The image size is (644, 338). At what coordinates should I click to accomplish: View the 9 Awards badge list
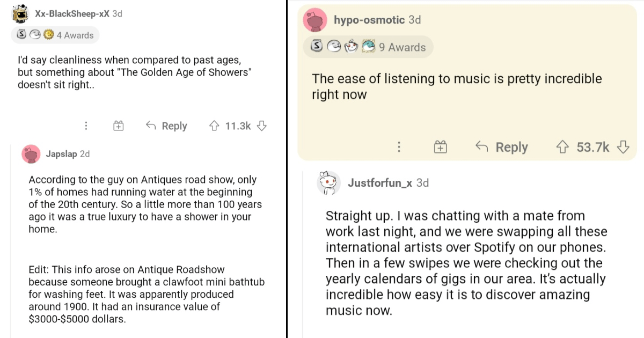pos(368,47)
